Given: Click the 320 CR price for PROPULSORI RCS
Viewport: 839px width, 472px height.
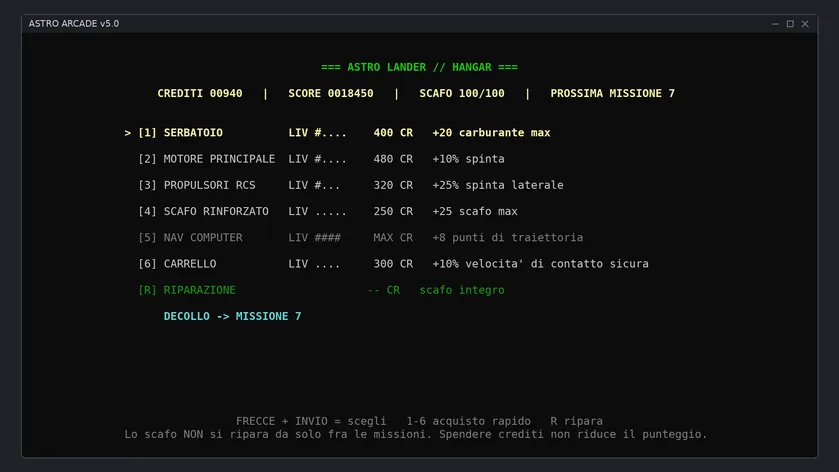Looking at the screenshot, I should point(393,185).
